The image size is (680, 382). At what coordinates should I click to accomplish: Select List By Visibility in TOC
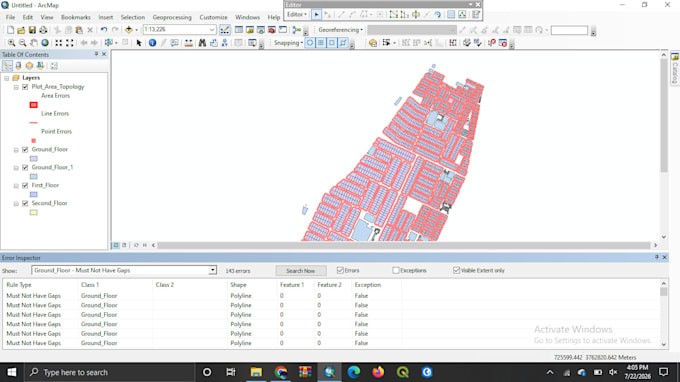(x=29, y=66)
